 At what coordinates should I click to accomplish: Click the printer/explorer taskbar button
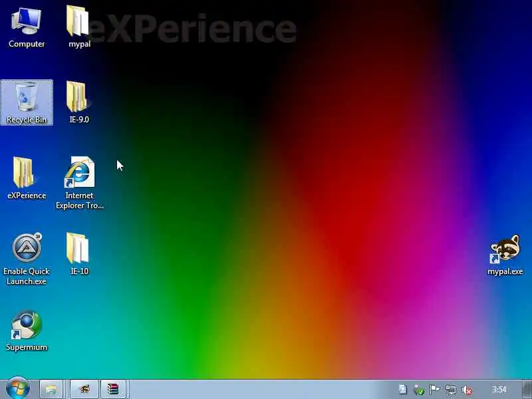click(51, 389)
